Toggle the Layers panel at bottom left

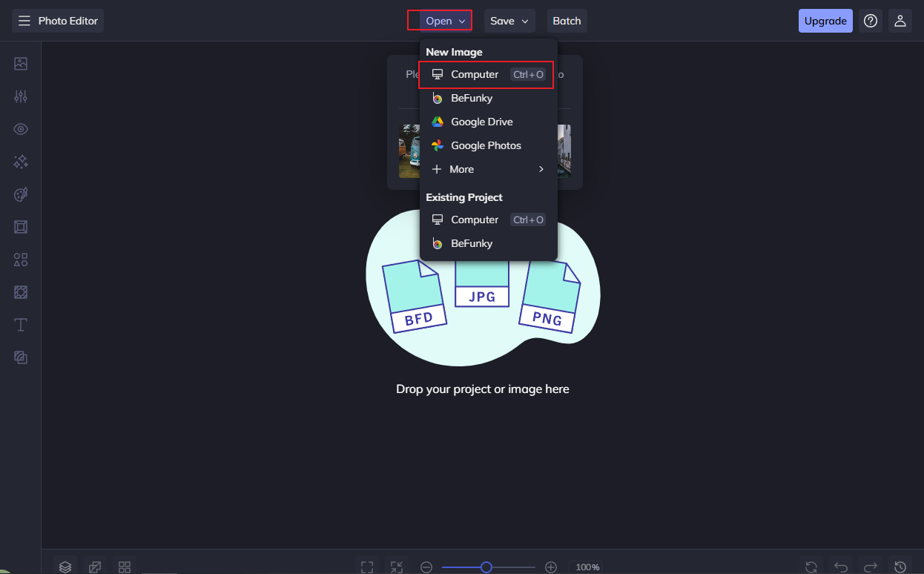pos(65,565)
